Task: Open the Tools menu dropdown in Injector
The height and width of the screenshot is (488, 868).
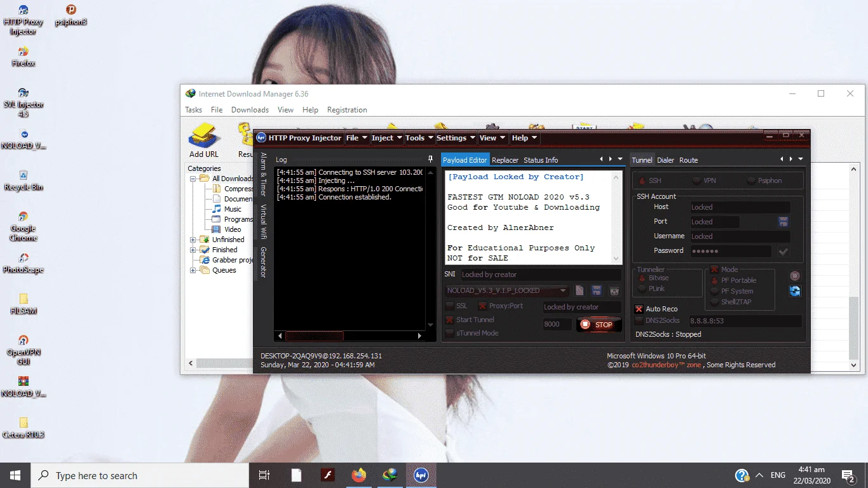Action: pyautogui.click(x=419, y=137)
